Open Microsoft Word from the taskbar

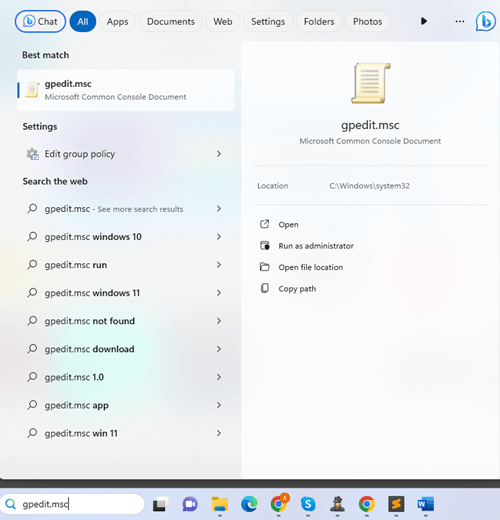(426, 504)
